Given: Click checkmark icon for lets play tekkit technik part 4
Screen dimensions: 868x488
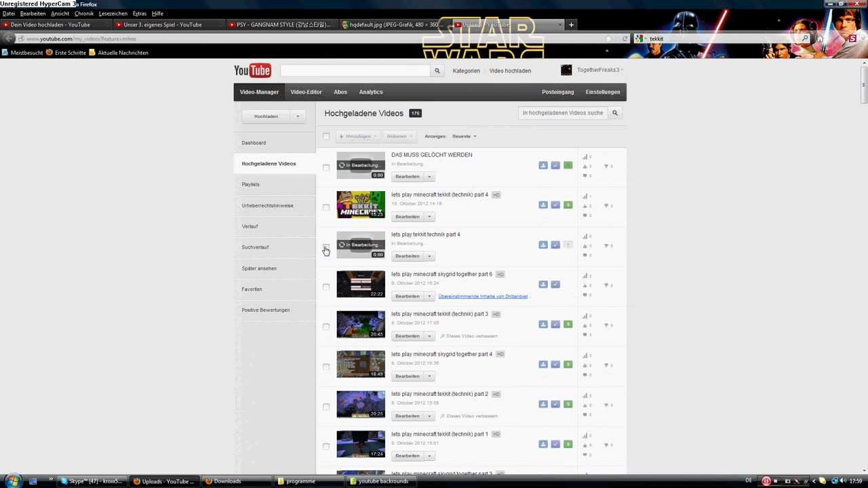Looking at the screenshot, I should (555, 245).
